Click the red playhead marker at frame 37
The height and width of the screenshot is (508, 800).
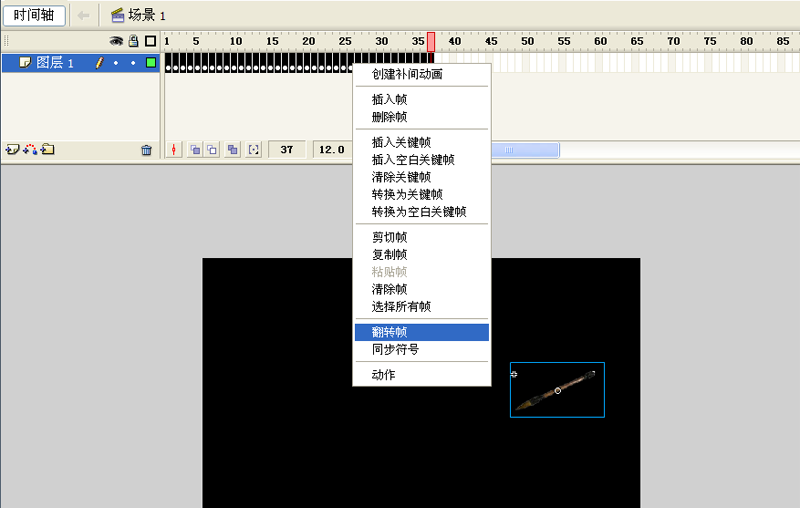pos(431,42)
